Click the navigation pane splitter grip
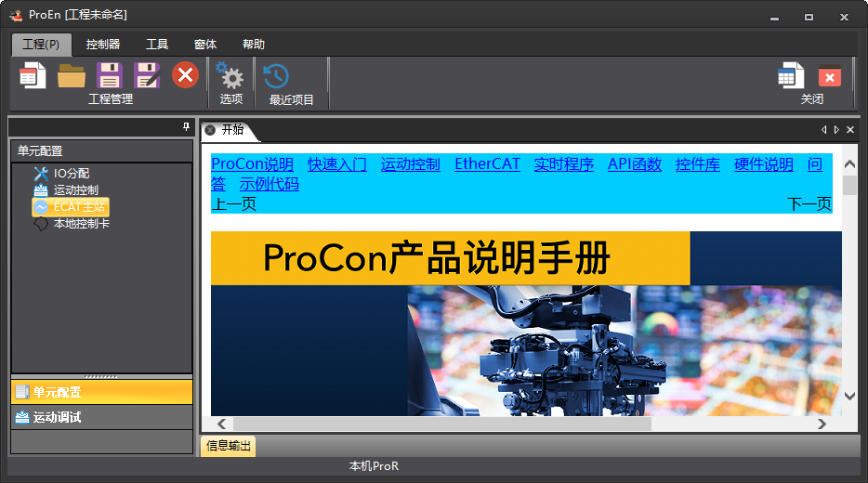The height and width of the screenshot is (483, 868). (x=101, y=376)
